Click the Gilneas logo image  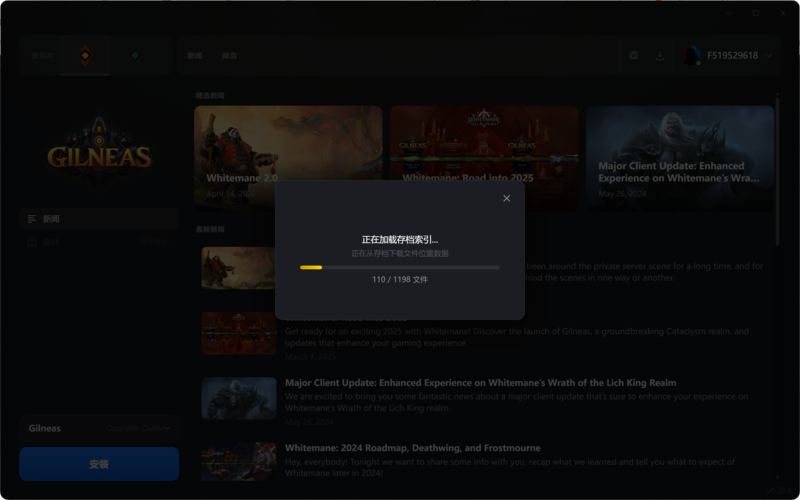(99, 152)
